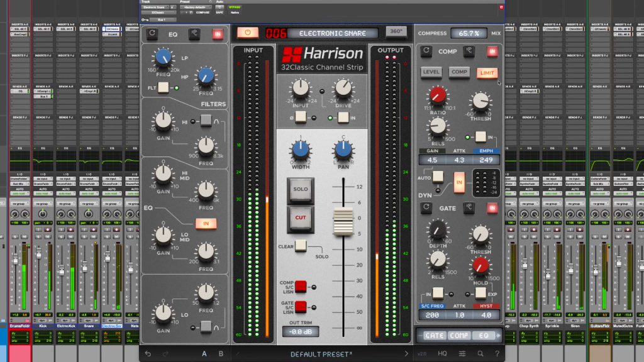Toggle the gate EXP switch
The image size is (644, 362).
(x=480, y=293)
